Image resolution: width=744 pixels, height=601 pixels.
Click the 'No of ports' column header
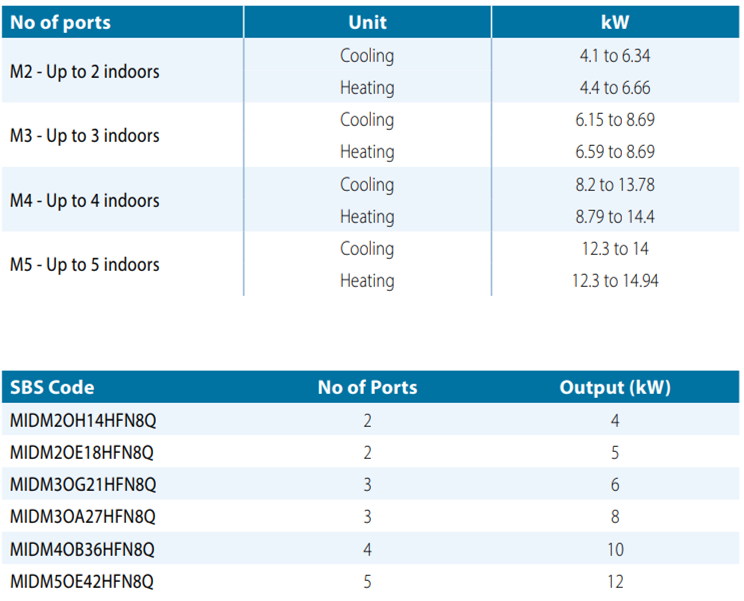[x=60, y=22]
